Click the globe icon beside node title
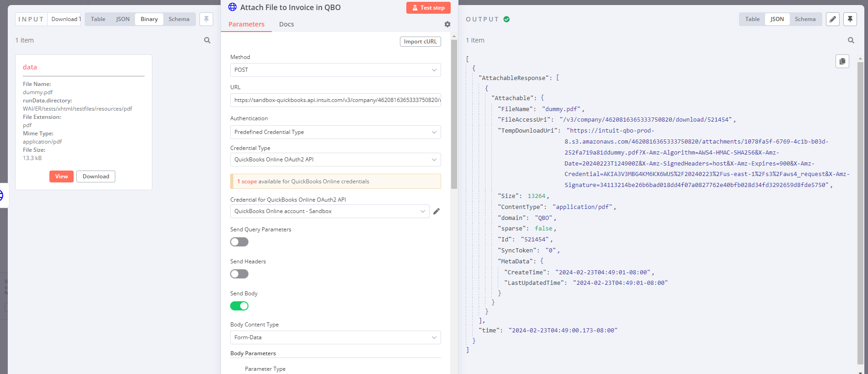Screen dimensions: 868x374 pyautogui.click(x=232, y=7)
